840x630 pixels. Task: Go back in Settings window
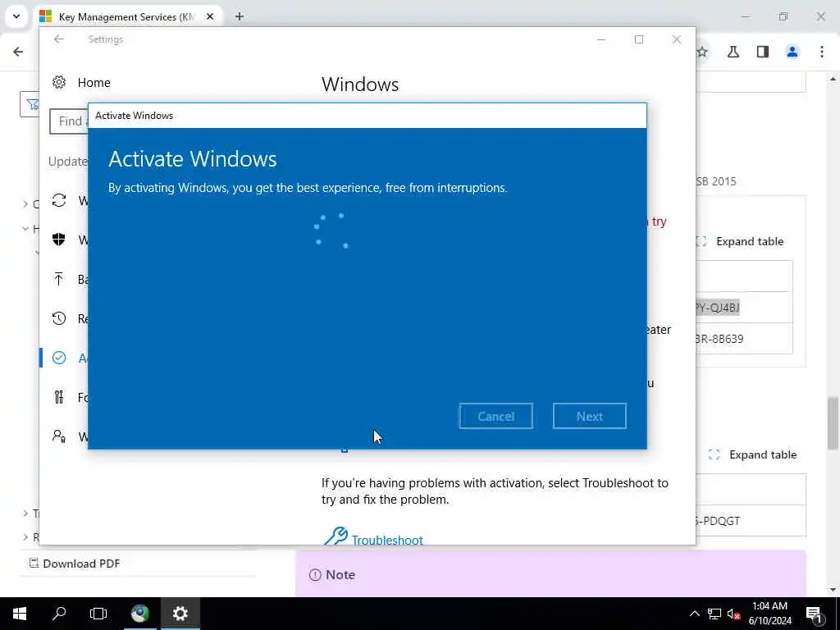[59, 39]
